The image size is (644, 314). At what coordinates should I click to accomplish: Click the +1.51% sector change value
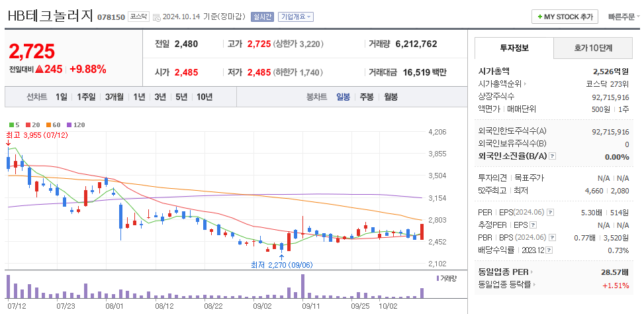[616, 286]
